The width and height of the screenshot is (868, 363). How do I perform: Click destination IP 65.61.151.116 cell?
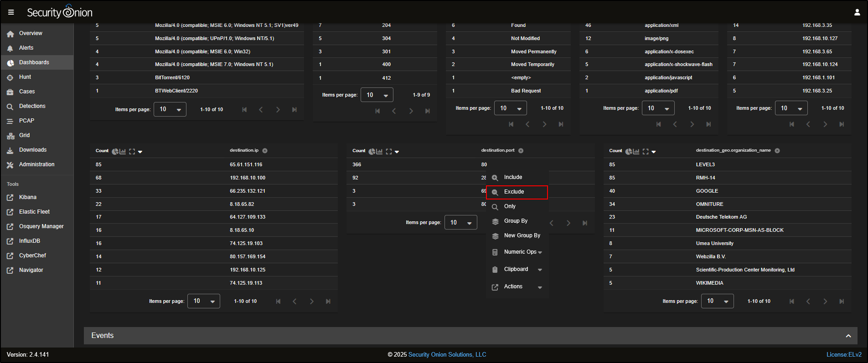coord(246,164)
